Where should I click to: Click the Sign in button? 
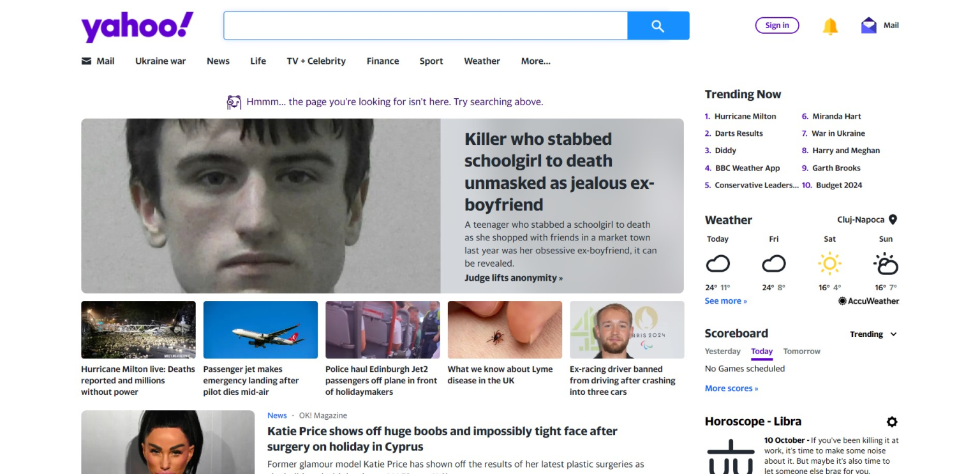click(777, 26)
